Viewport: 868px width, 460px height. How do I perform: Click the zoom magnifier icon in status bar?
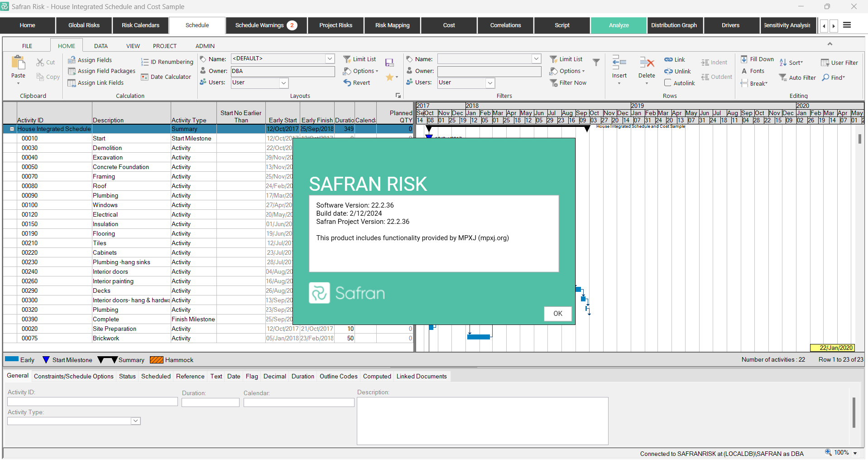tap(828, 453)
